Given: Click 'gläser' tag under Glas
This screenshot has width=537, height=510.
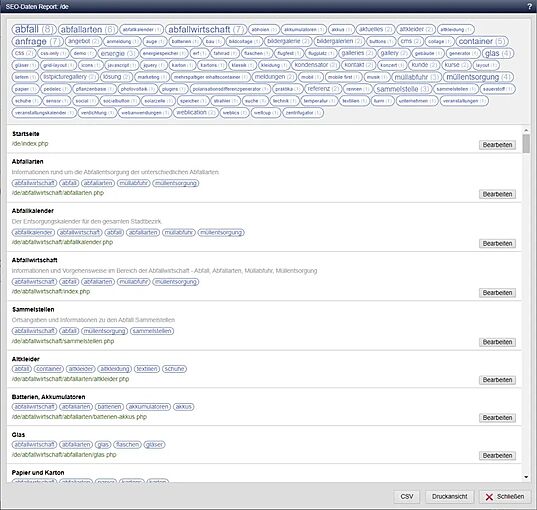Looking at the screenshot, I should click(x=154, y=445).
